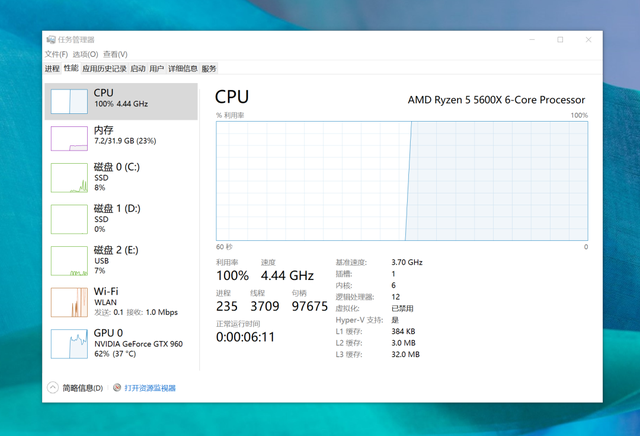Minimize the Task Manager window
The width and height of the screenshot is (640, 436).
coord(532,40)
